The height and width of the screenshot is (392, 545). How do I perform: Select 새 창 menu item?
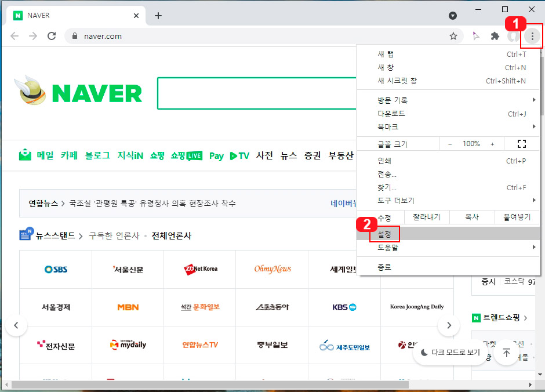(448, 67)
